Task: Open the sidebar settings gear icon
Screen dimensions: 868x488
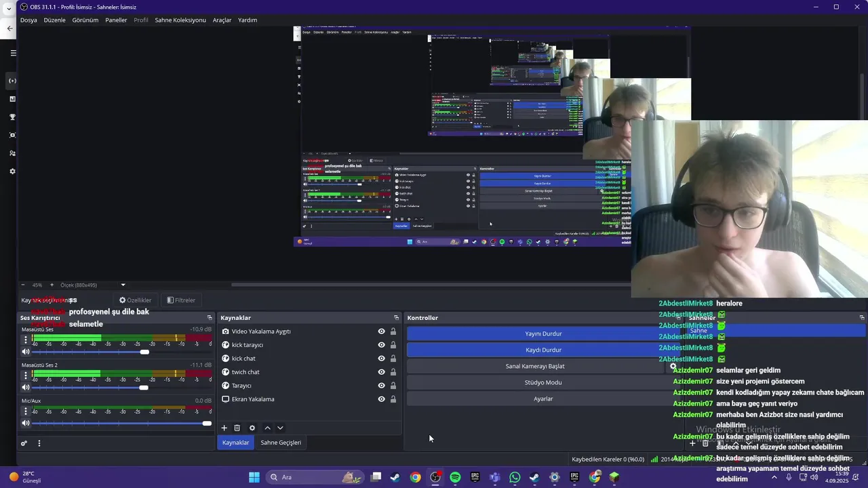Action: point(12,171)
